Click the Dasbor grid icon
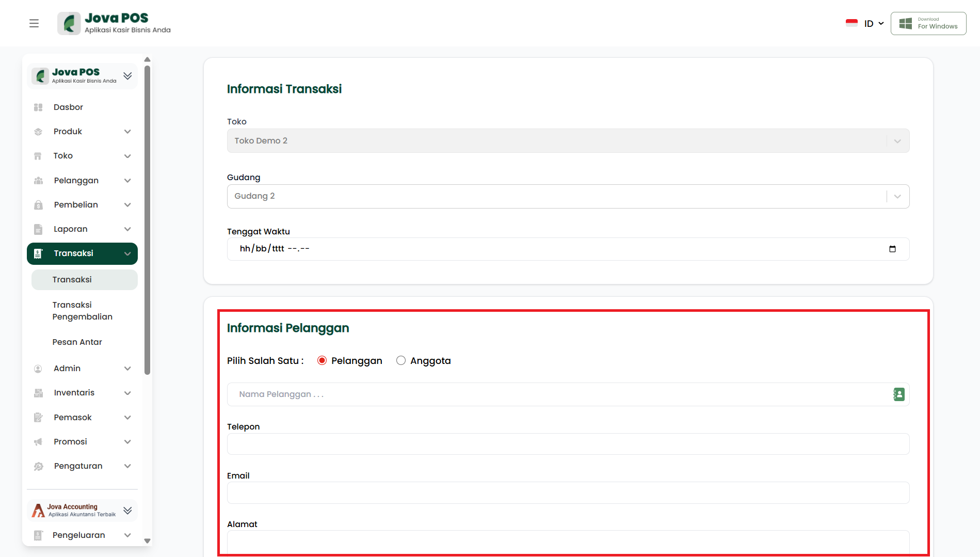This screenshot has height=557, width=980. click(x=38, y=107)
